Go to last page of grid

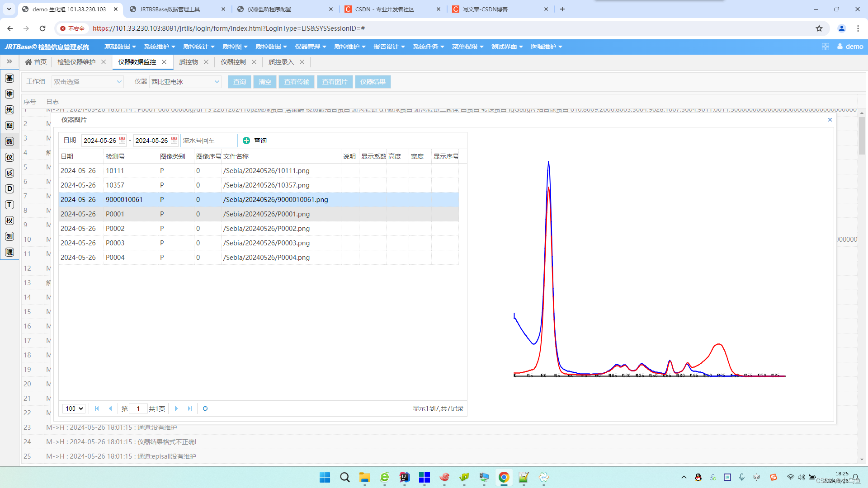190,408
